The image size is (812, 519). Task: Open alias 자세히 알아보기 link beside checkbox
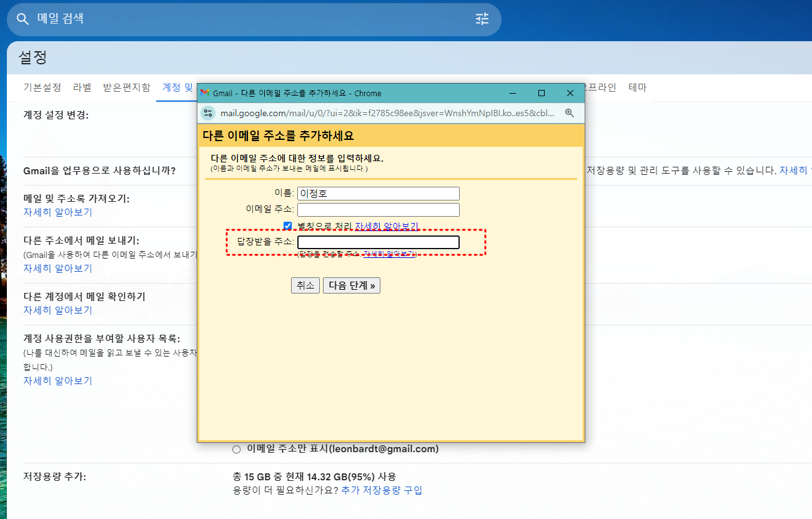tap(387, 226)
